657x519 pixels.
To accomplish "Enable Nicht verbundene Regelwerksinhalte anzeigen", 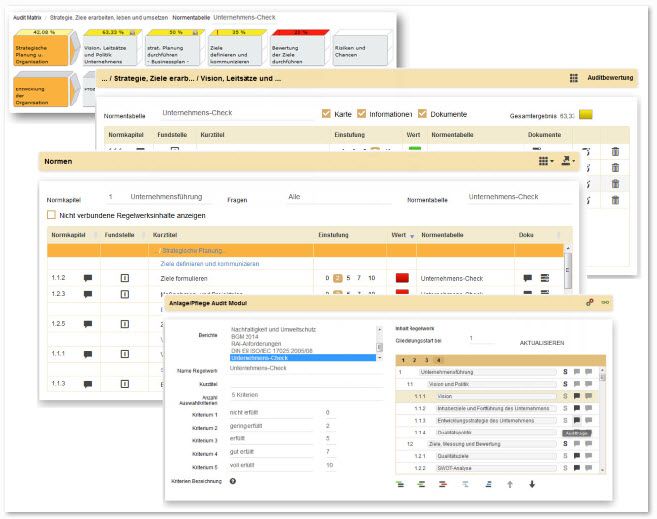I will click(x=51, y=214).
